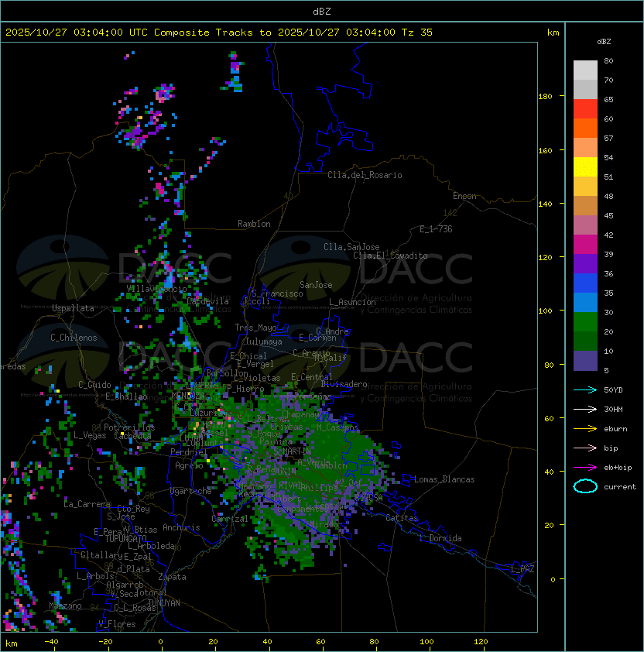This screenshot has height=652, width=644.
Task: Select the slate 10-5 dBZ swatch
Action: pos(585,361)
